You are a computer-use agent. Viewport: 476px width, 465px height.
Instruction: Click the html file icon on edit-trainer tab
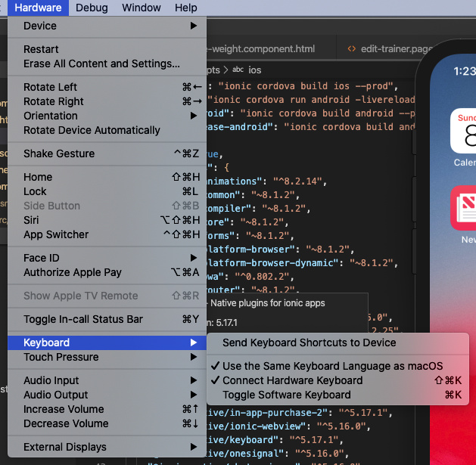tap(352, 49)
